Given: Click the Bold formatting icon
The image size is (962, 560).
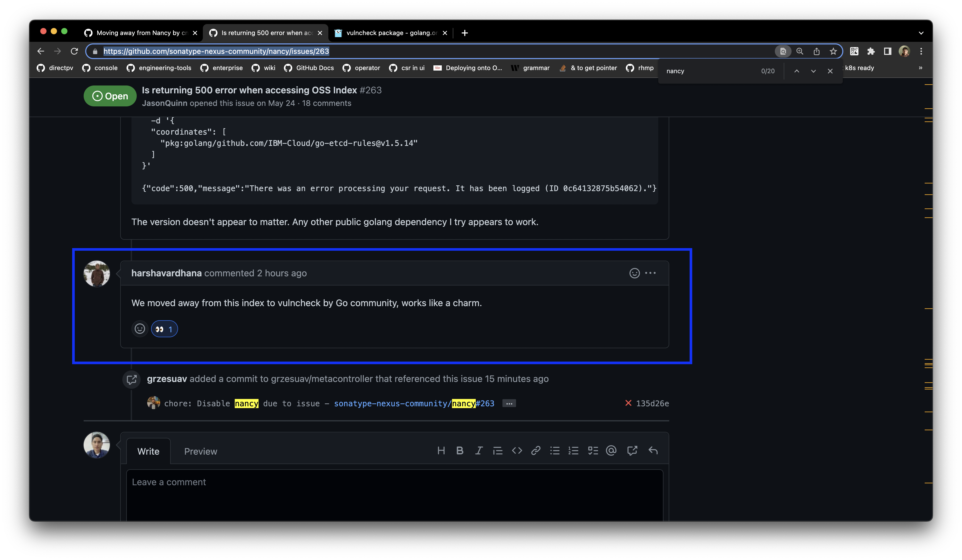Looking at the screenshot, I should [x=460, y=451].
